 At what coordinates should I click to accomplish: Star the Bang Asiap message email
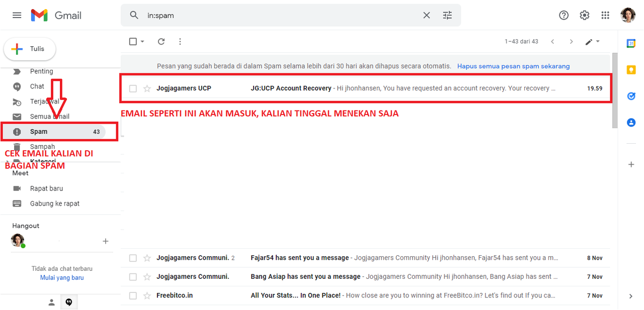(147, 277)
